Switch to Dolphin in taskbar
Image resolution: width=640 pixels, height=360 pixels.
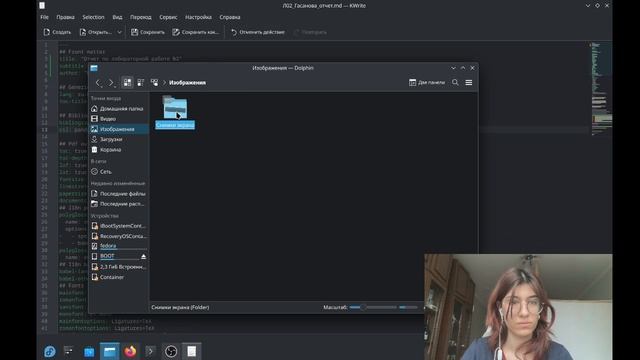109,351
